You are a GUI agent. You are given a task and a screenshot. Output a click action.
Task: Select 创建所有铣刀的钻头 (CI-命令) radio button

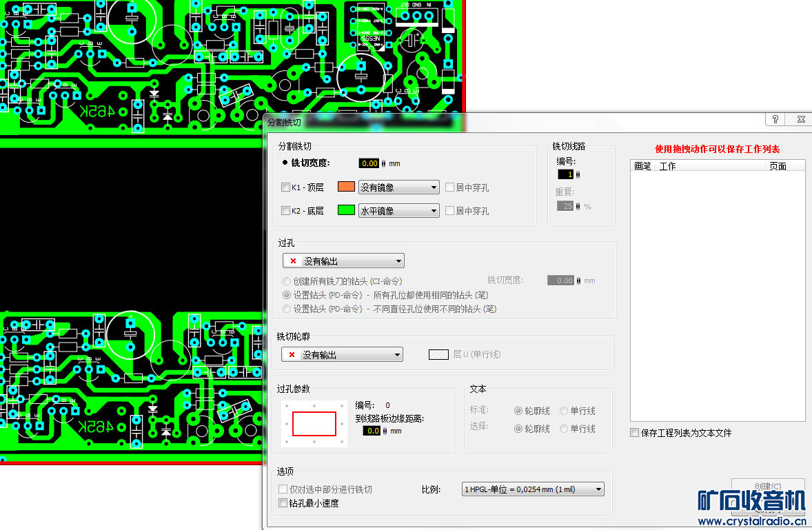click(286, 281)
